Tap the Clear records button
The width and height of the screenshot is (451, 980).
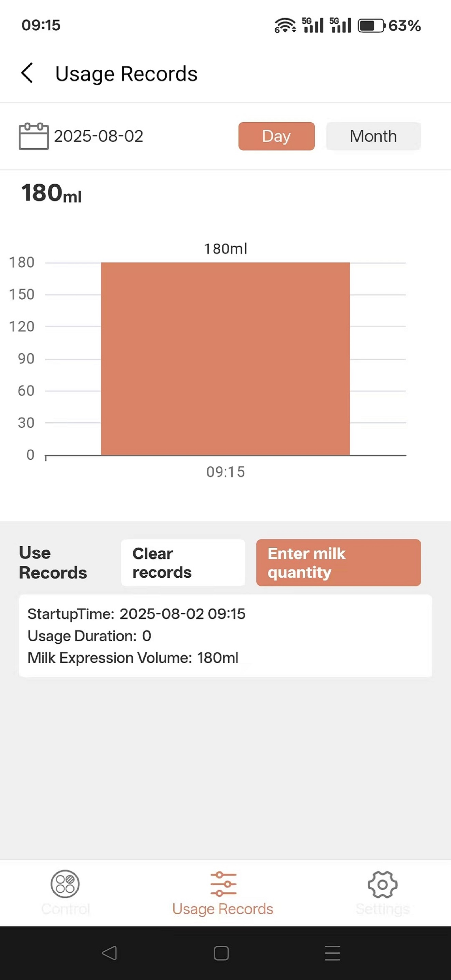(x=183, y=563)
